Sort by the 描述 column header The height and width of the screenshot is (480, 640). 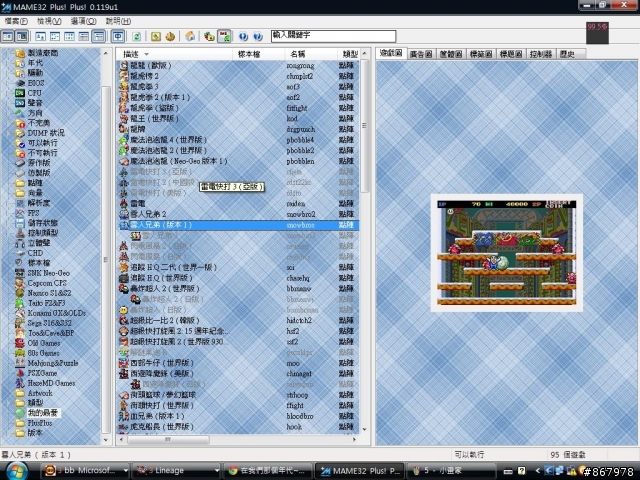point(174,54)
